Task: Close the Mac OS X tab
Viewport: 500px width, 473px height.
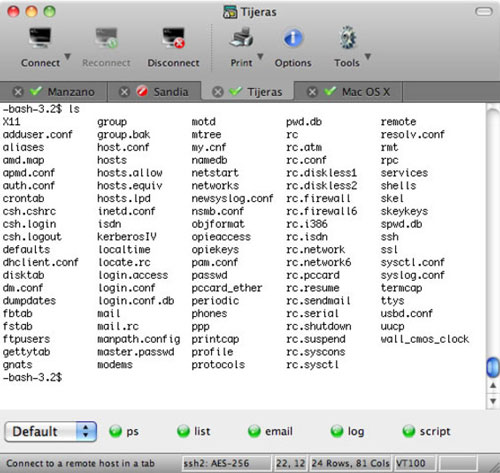Action: (312, 92)
